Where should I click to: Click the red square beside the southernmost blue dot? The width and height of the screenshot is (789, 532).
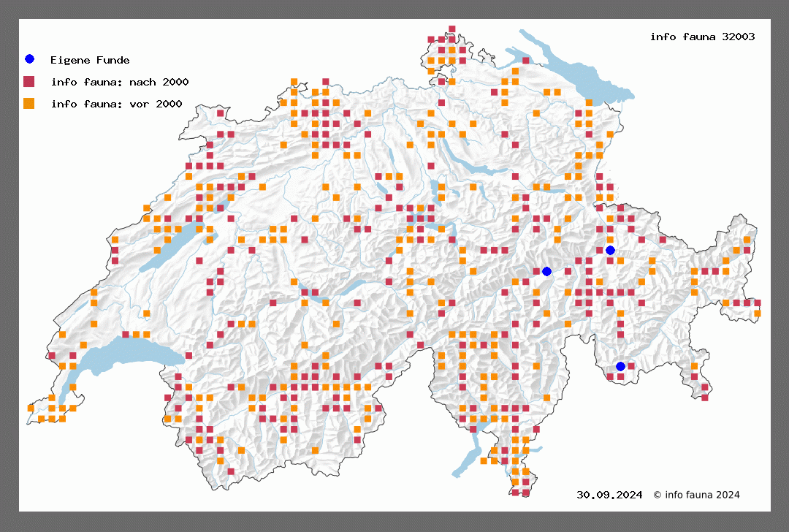coord(631,366)
